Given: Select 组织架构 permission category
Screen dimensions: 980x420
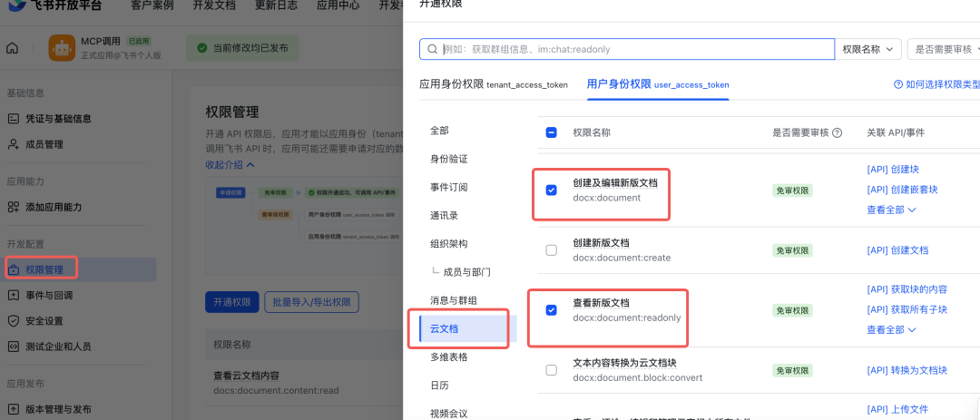Looking at the screenshot, I should click(x=449, y=244).
